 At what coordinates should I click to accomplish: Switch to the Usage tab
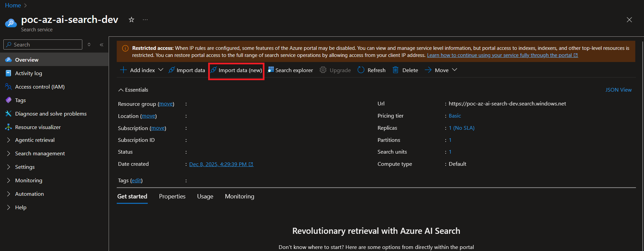point(205,196)
